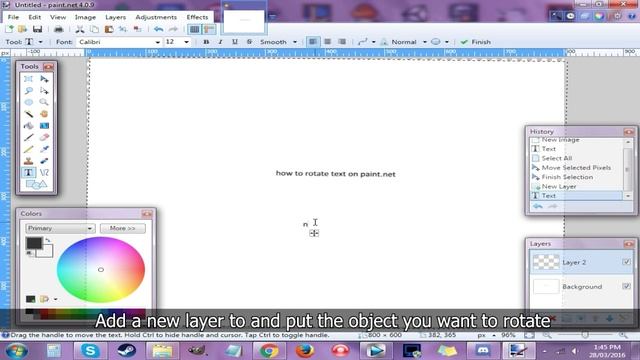Click the More >> button in Colors
This screenshot has width=640, height=360.
click(x=122, y=228)
